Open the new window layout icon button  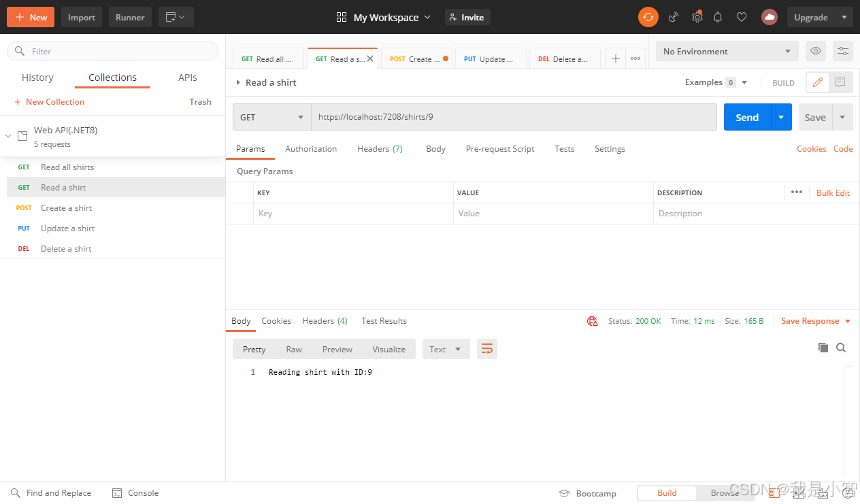coord(176,17)
